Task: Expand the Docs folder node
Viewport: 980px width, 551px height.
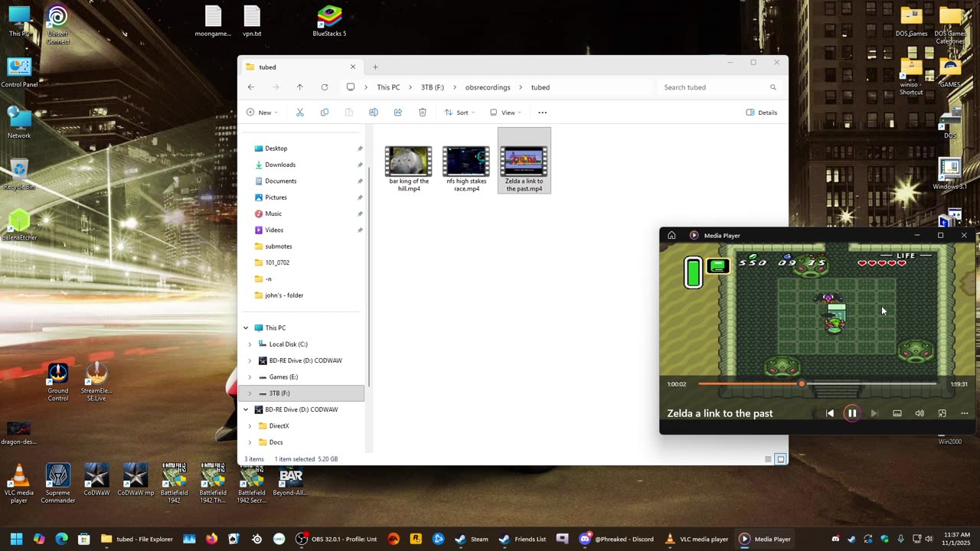Action: 250,442
